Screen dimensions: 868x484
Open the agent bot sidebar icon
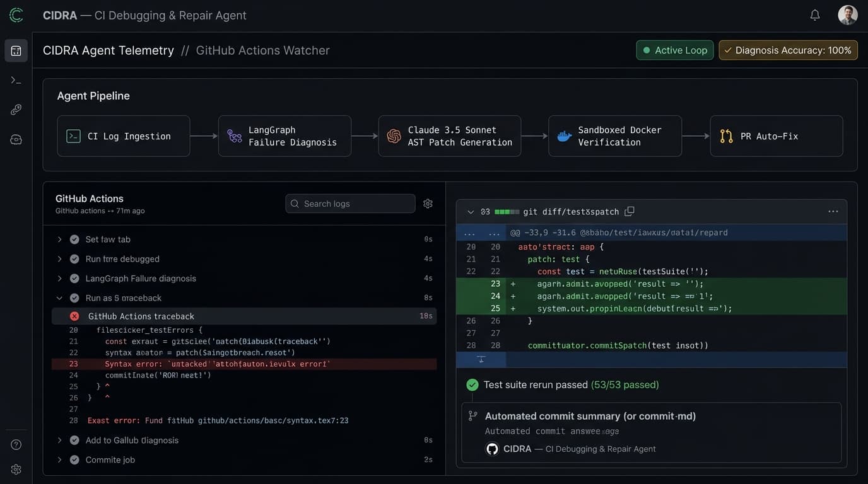[x=16, y=139]
